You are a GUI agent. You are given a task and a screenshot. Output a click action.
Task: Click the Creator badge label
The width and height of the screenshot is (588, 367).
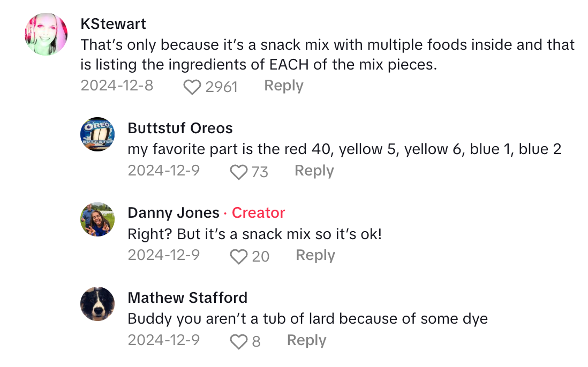(258, 213)
